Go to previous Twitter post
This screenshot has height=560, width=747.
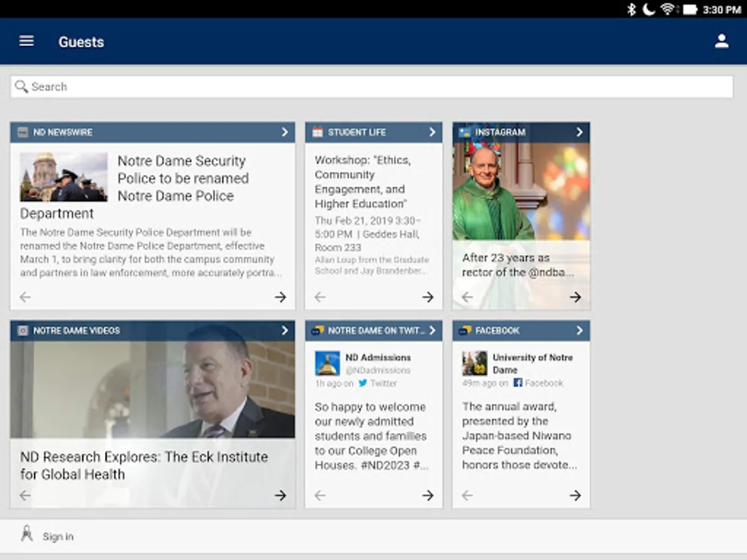[320, 495]
